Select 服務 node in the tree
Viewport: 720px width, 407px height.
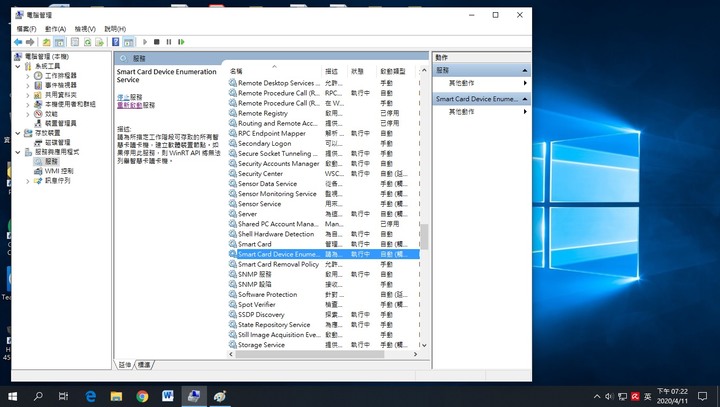pos(51,161)
